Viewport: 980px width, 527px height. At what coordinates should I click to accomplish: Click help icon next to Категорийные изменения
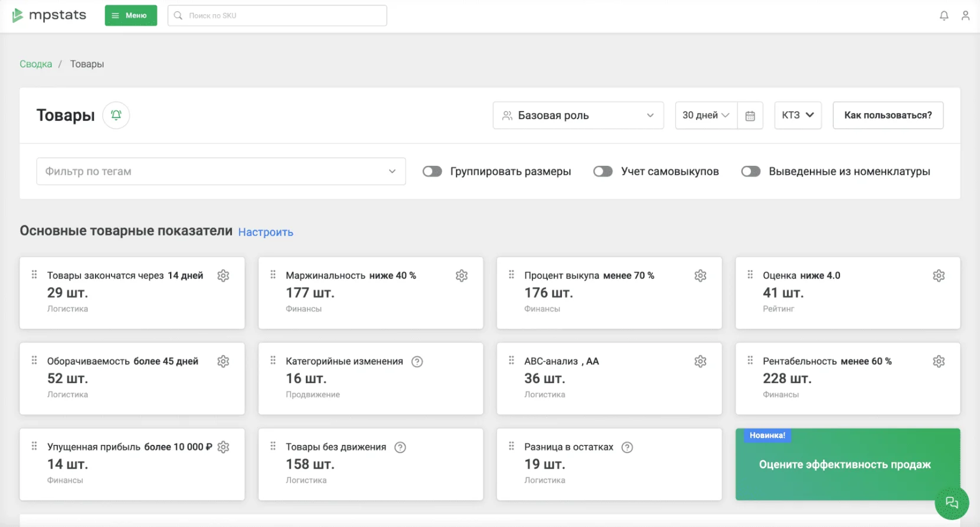click(417, 362)
